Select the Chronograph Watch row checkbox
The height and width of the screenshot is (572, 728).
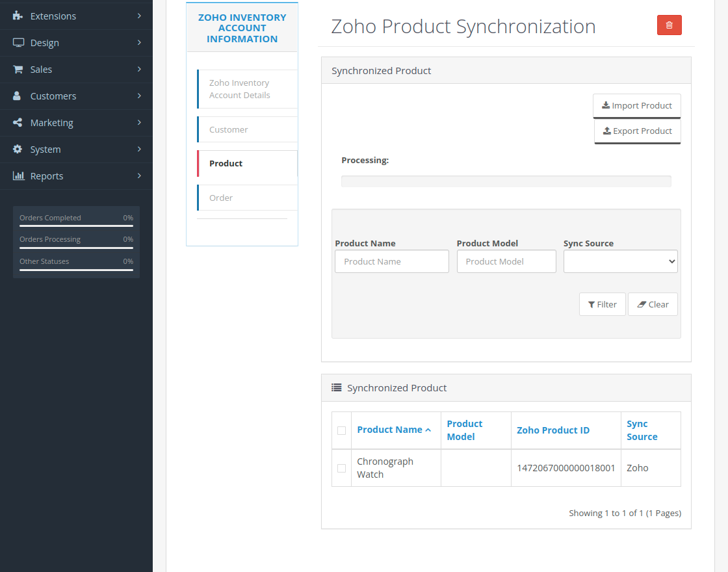(341, 467)
